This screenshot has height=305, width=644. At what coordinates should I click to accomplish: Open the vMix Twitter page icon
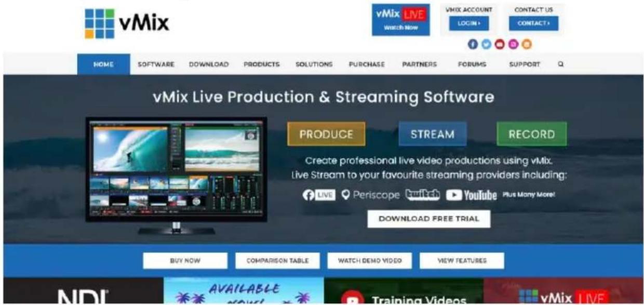coord(486,45)
